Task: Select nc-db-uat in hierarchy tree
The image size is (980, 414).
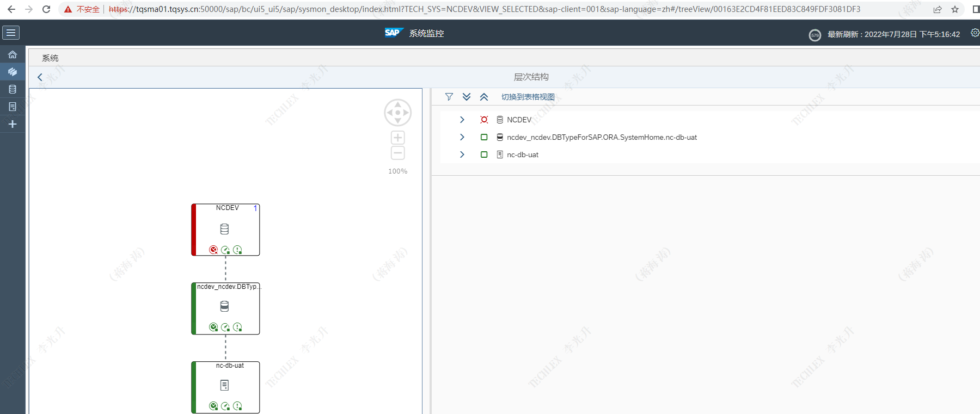Action: click(522, 155)
